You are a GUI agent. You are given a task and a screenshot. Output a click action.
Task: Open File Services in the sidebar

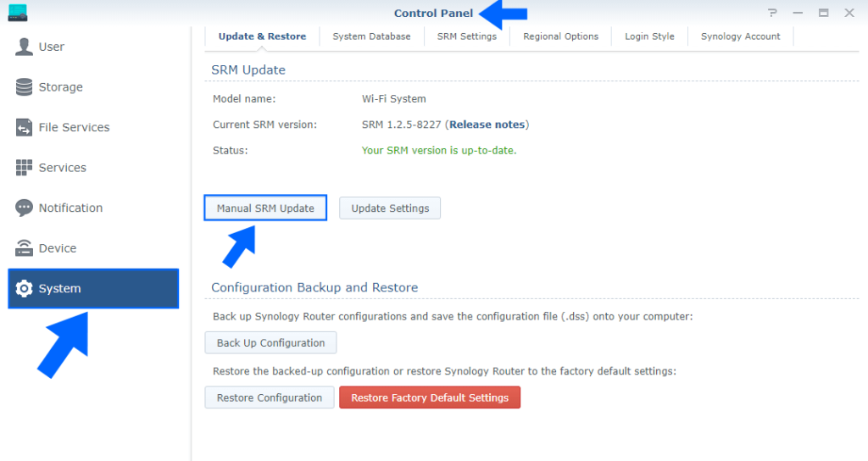click(x=93, y=127)
